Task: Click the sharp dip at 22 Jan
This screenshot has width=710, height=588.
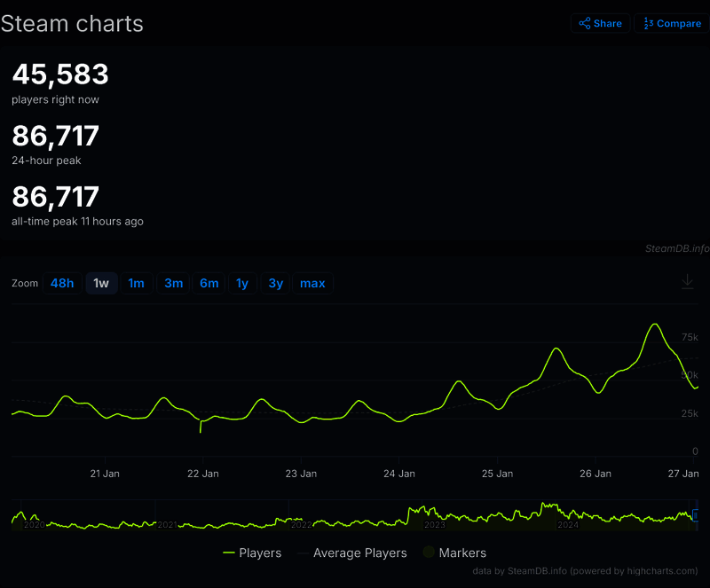Action: [201, 431]
